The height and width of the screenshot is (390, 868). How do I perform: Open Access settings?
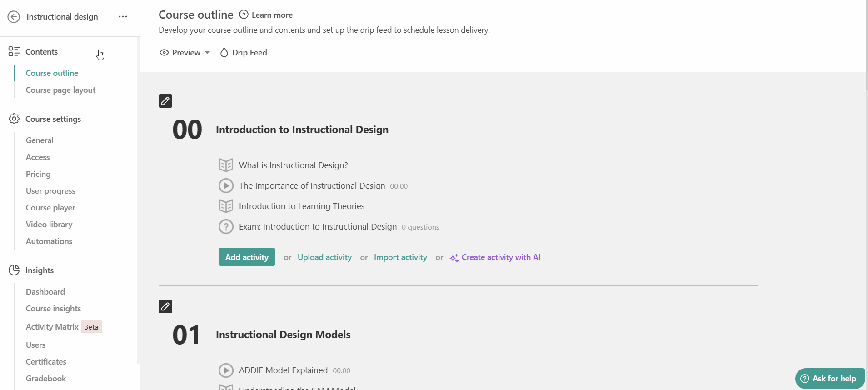pos(38,157)
